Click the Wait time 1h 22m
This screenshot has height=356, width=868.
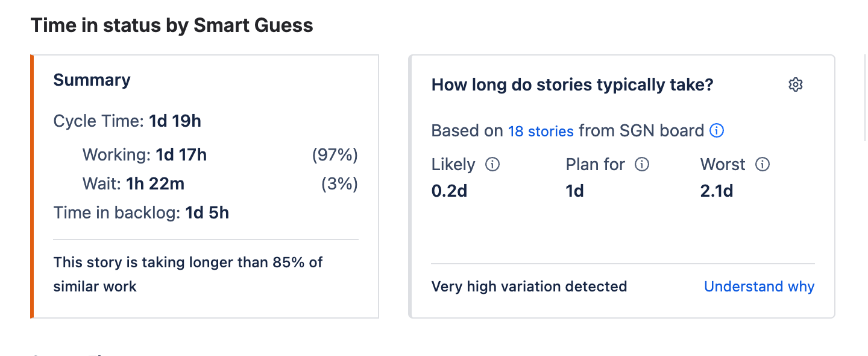tap(155, 183)
